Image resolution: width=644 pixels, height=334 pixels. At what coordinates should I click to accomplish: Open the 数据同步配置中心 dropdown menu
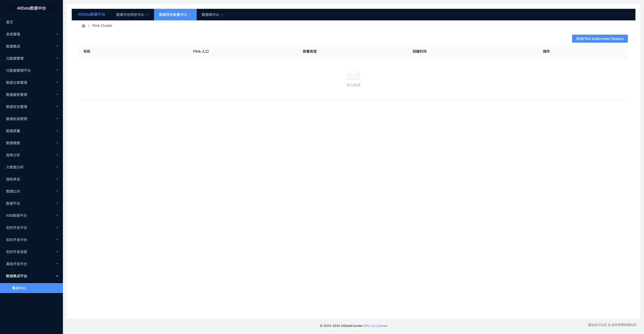175,14
